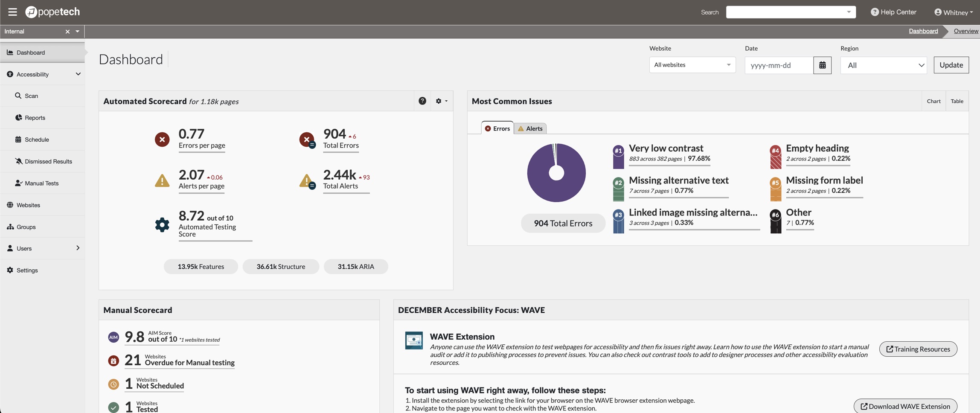Click the #2 Missing alternative text green swatch
Screen dimensions: 980x413
point(618,189)
